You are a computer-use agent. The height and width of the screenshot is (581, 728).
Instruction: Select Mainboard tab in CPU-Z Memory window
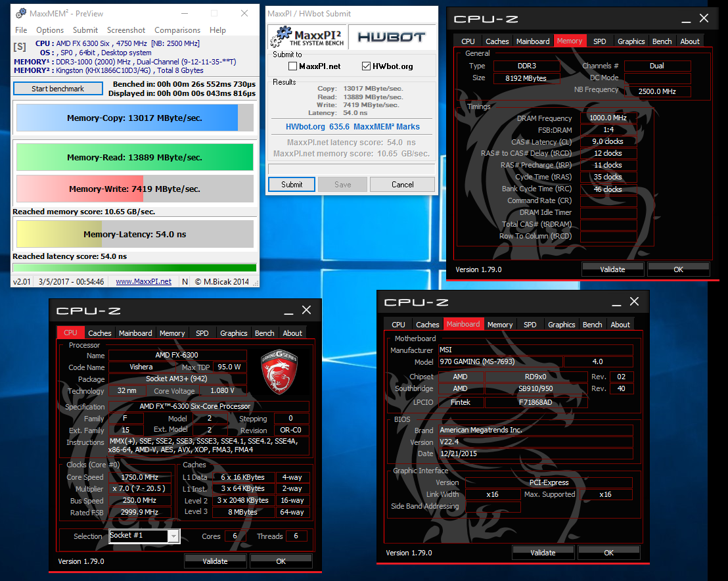pos(533,41)
